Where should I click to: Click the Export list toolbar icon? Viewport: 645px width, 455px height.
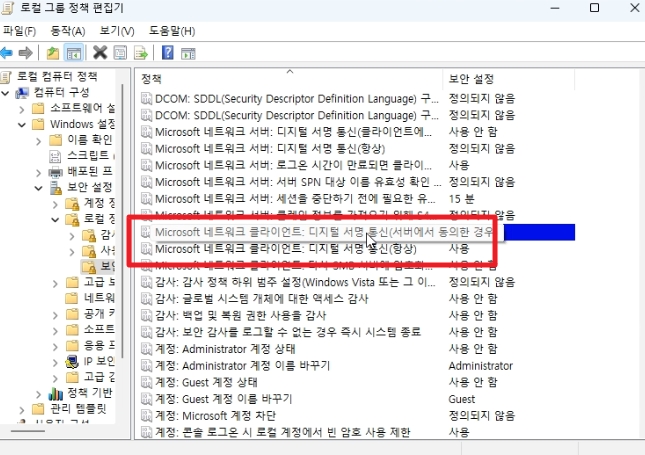coord(141,53)
